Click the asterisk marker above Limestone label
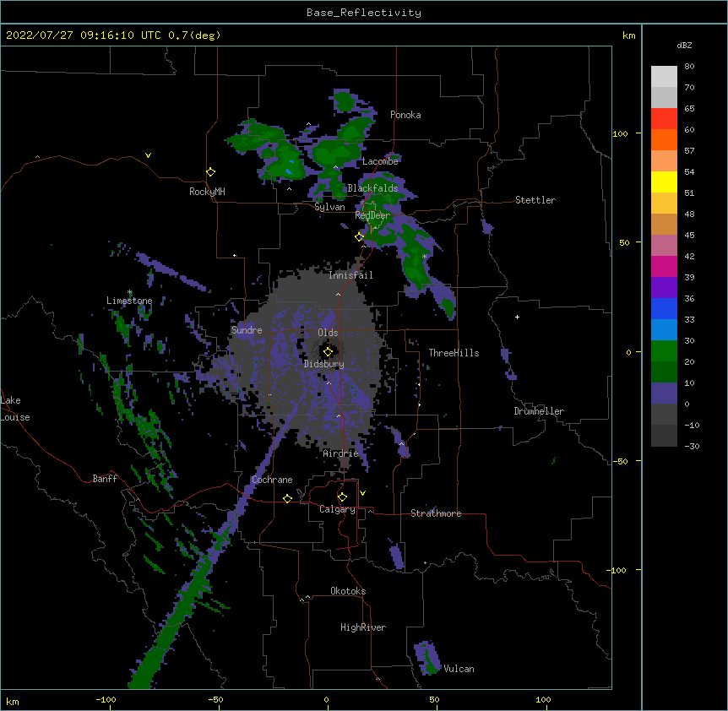 click(x=130, y=292)
